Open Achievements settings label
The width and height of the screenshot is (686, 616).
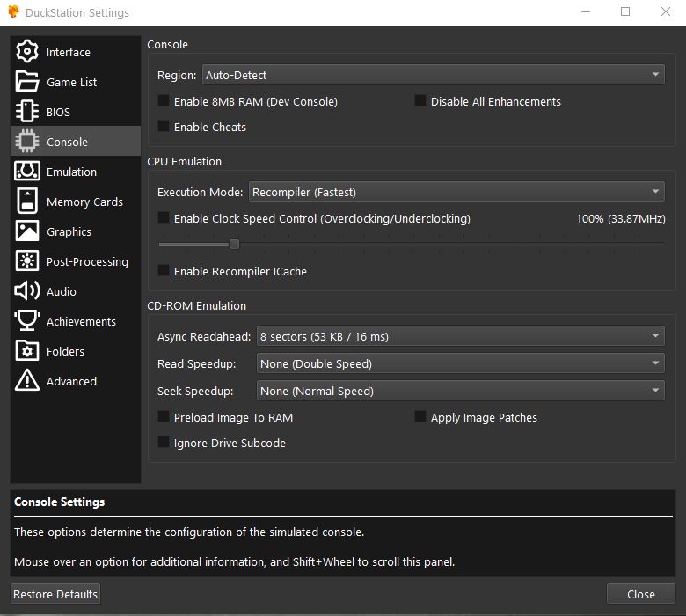(x=82, y=321)
